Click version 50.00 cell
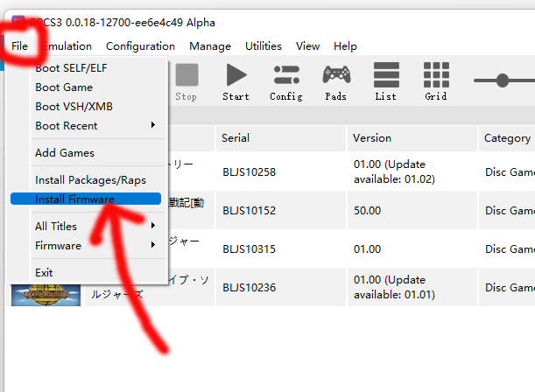 coord(412,210)
